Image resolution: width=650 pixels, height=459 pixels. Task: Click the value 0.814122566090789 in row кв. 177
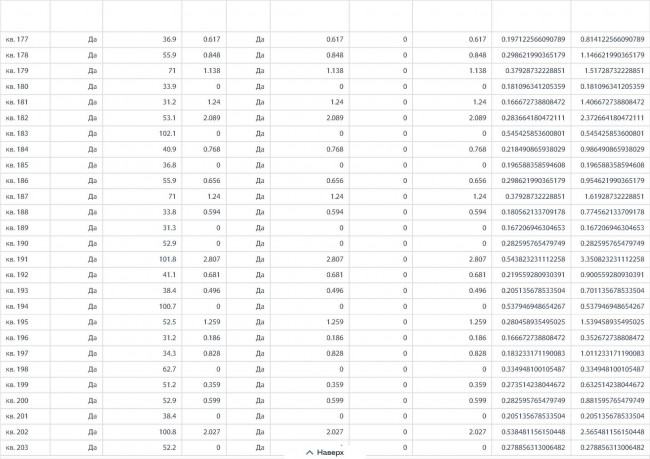tap(612, 39)
